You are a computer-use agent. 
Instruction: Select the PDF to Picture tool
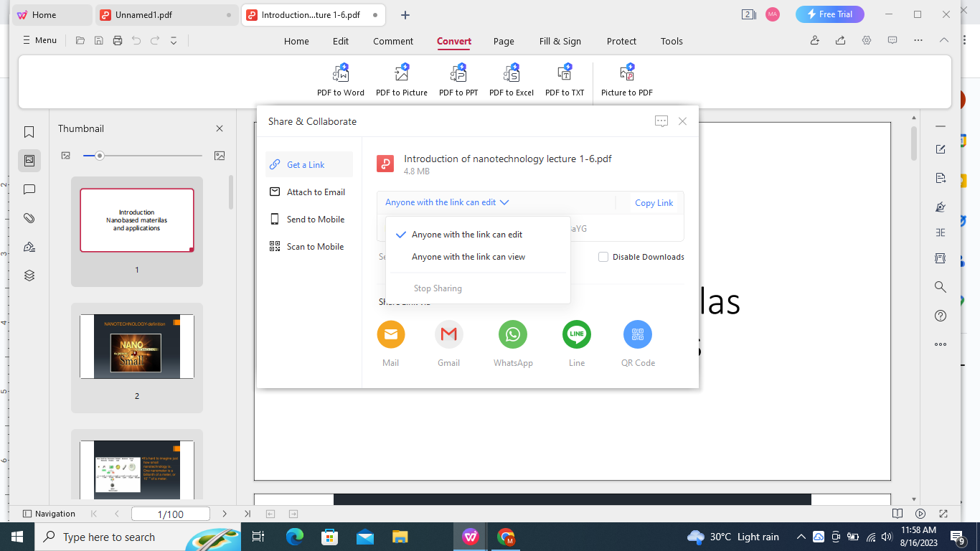[x=402, y=79]
